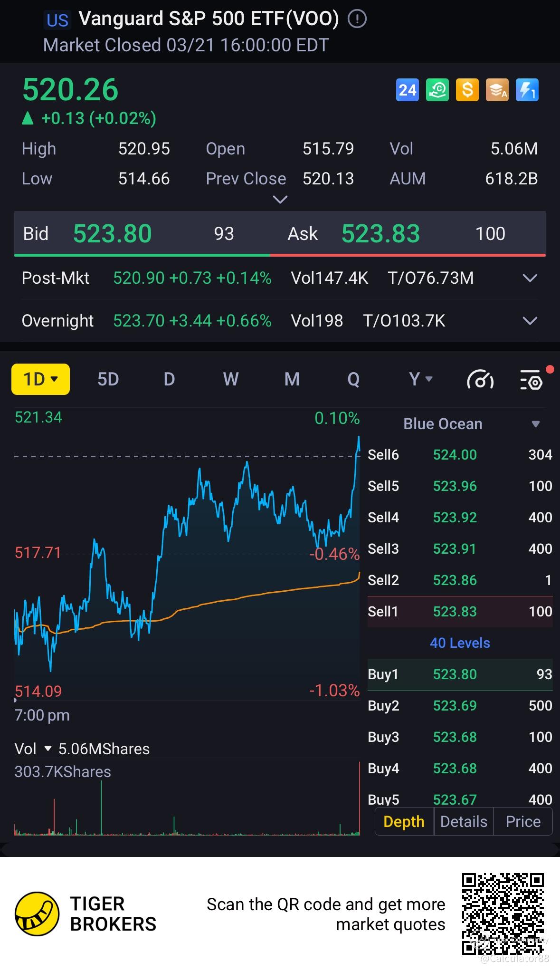Viewport: 560px width, 971px height.
Task: Tap the yellow dollar sign badge
Action: tap(467, 90)
